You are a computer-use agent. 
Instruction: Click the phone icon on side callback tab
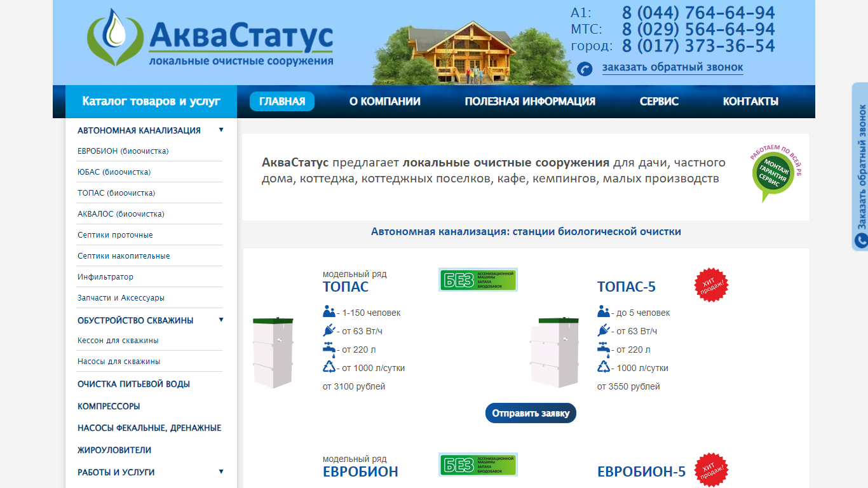(861, 240)
